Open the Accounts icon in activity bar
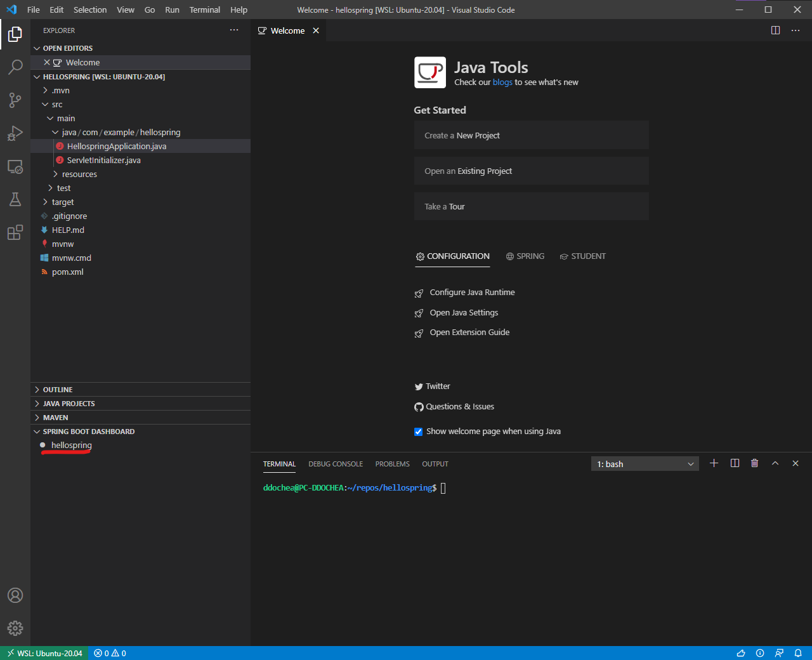Viewport: 812px width, 660px height. pos(15,595)
